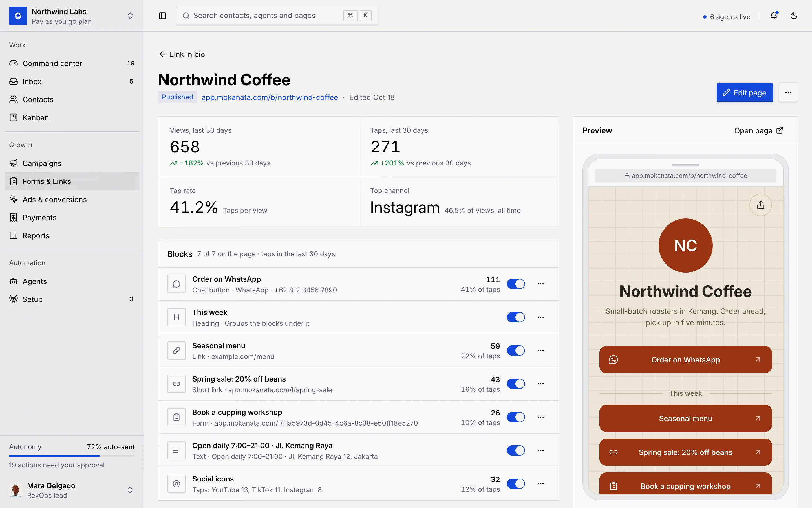The width and height of the screenshot is (812, 508).
Task: Click Open page link in Preview
Action: coord(759,131)
